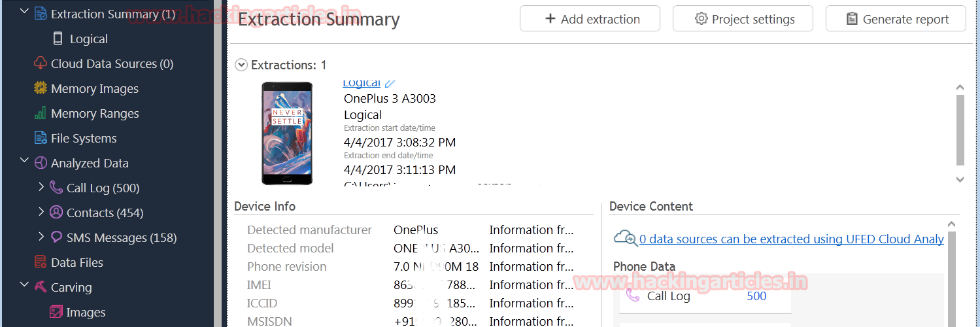The width and height of the screenshot is (980, 327).
Task: Click the Memory Images chip icon
Action: pyautogui.click(x=41, y=88)
